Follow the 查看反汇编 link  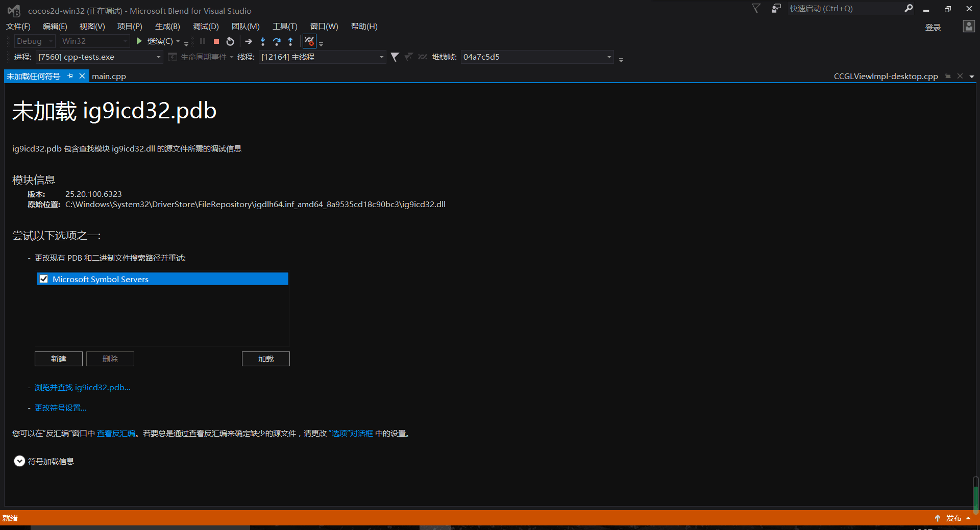pyautogui.click(x=116, y=433)
